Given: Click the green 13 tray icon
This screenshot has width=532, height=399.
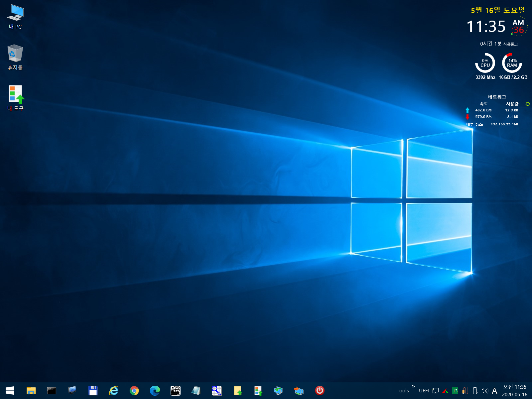Looking at the screenshot, I should coord(455,391).
